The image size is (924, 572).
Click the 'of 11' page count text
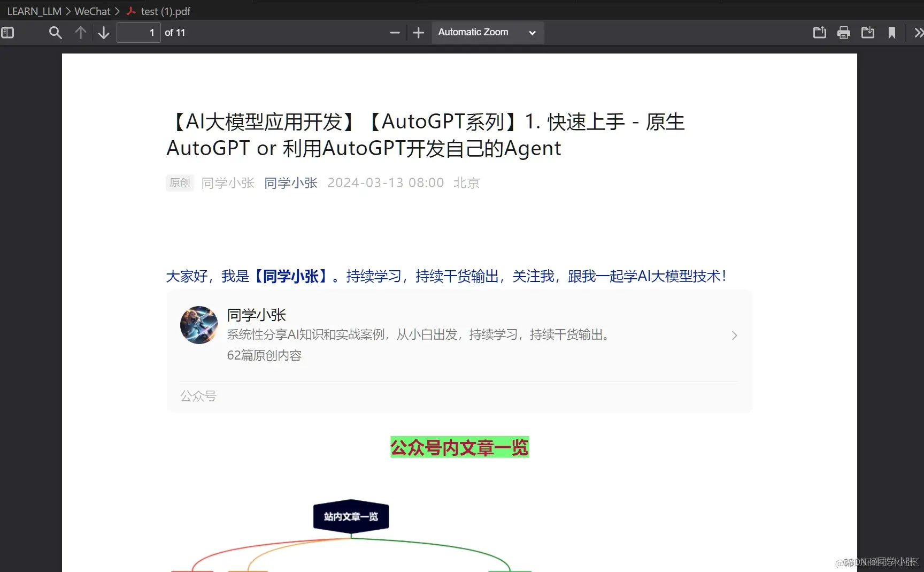pos(175,33)
